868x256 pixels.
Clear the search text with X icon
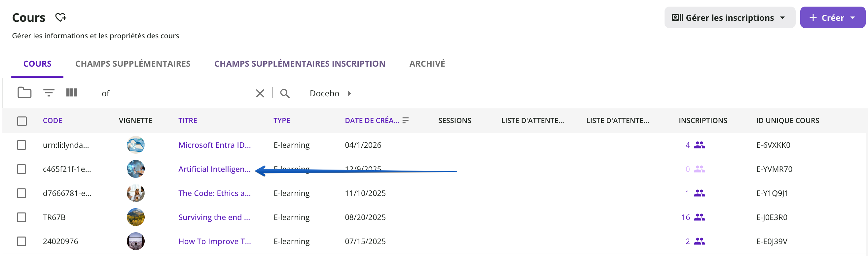(x=260, y=93)
